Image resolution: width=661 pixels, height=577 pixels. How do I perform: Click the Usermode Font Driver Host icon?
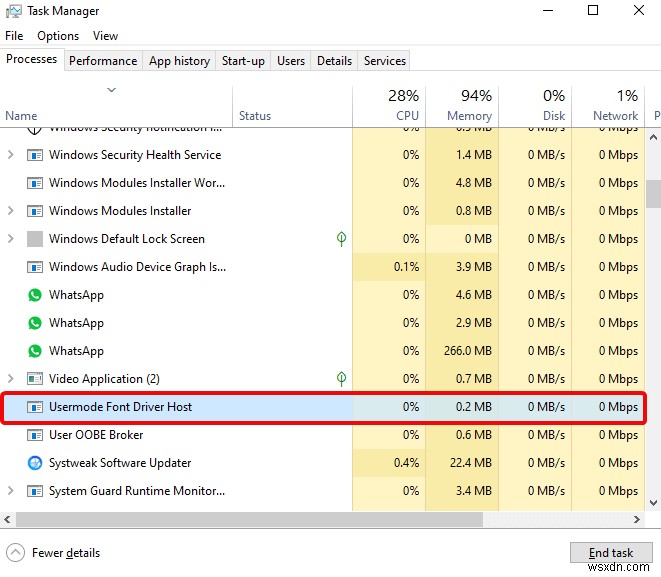click(35, 407)
